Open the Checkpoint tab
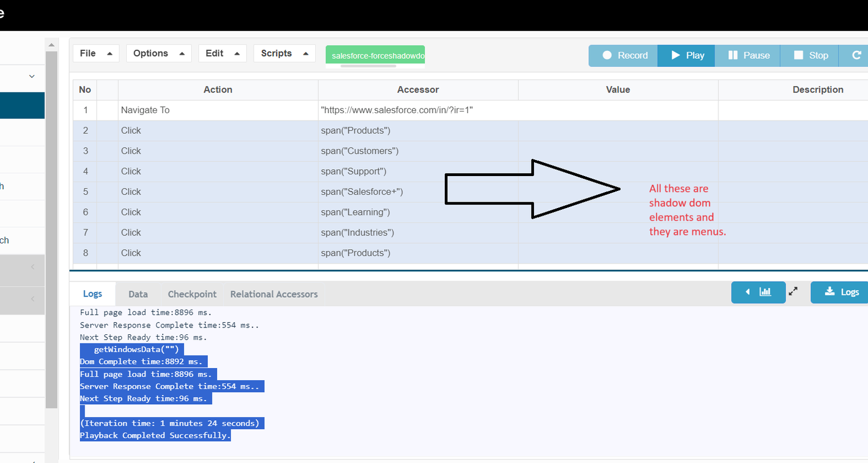This screenshot has height=463, width=868. click(192, 294)
